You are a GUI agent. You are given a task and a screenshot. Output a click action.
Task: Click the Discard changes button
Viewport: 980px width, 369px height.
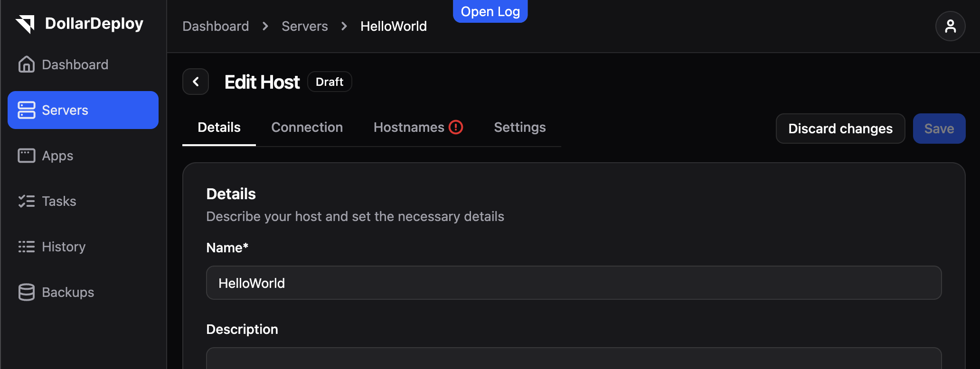coord(840,129)
